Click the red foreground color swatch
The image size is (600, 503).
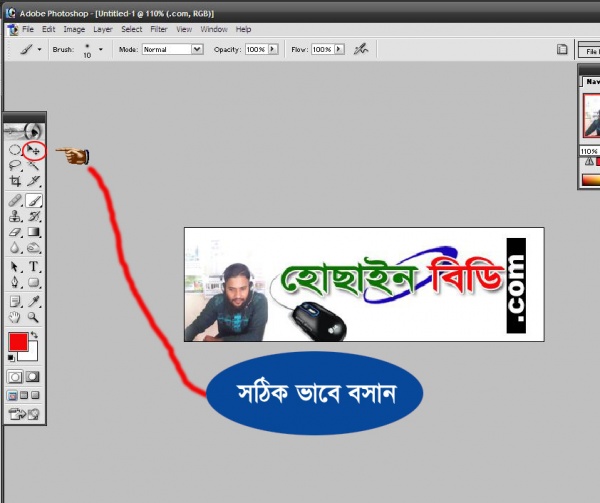18,342
